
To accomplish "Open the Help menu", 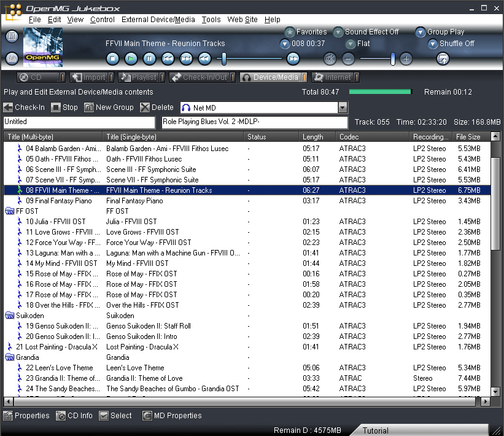I will [273, 20].
